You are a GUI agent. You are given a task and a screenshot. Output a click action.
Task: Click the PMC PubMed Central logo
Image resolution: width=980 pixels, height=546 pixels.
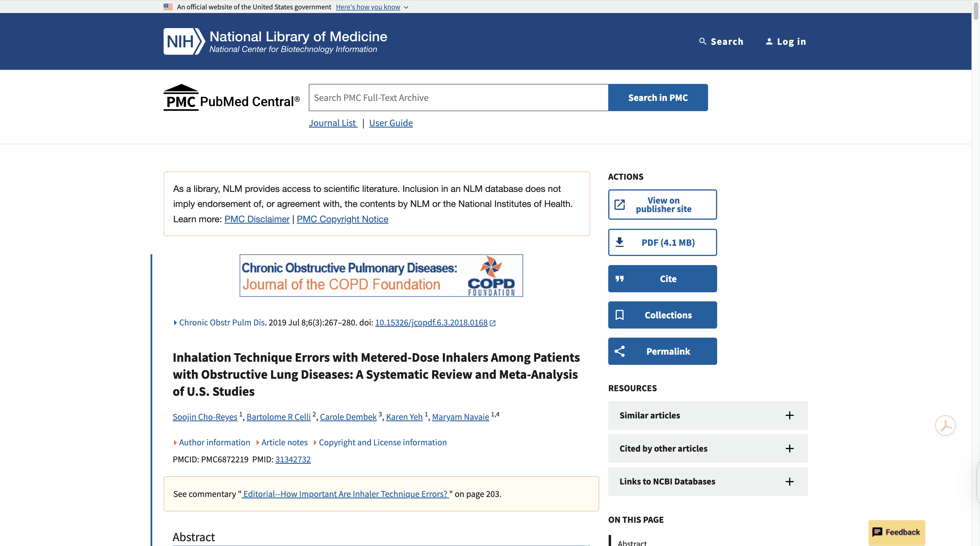click(x=231, y=98)
